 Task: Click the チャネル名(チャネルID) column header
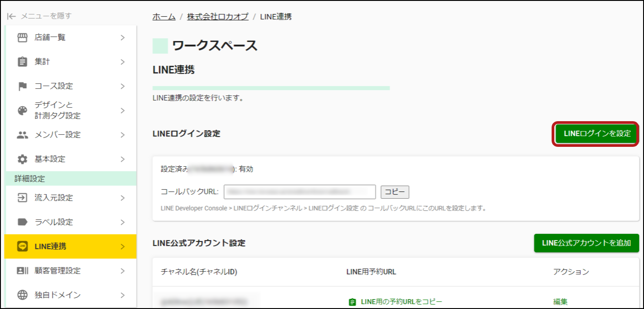click(199, 272)
